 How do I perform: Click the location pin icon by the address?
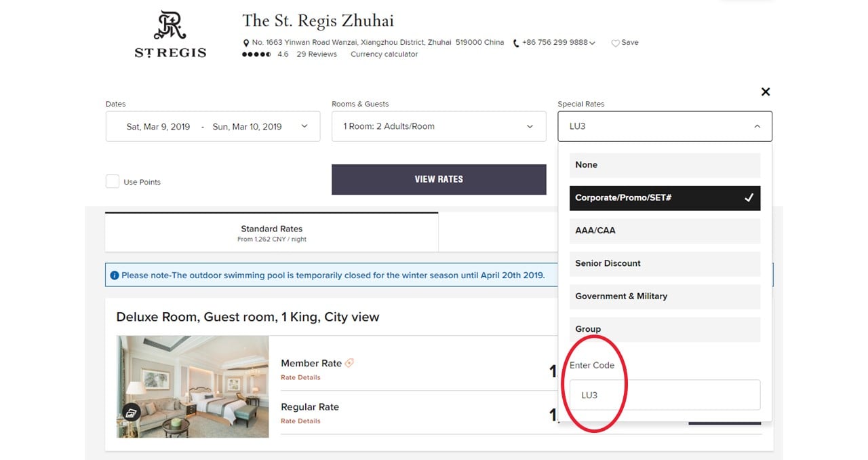pyautogui.click(x=246, y=43)
